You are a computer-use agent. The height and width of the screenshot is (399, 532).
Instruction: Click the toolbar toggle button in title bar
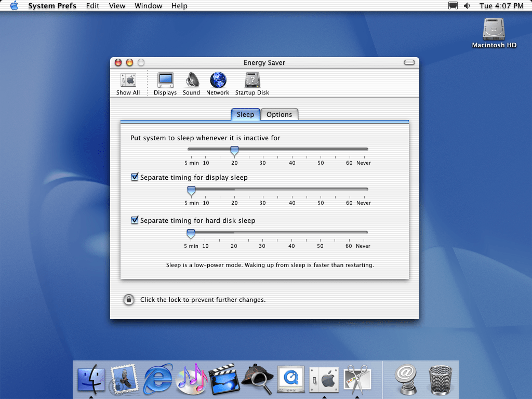pos(409,62)
